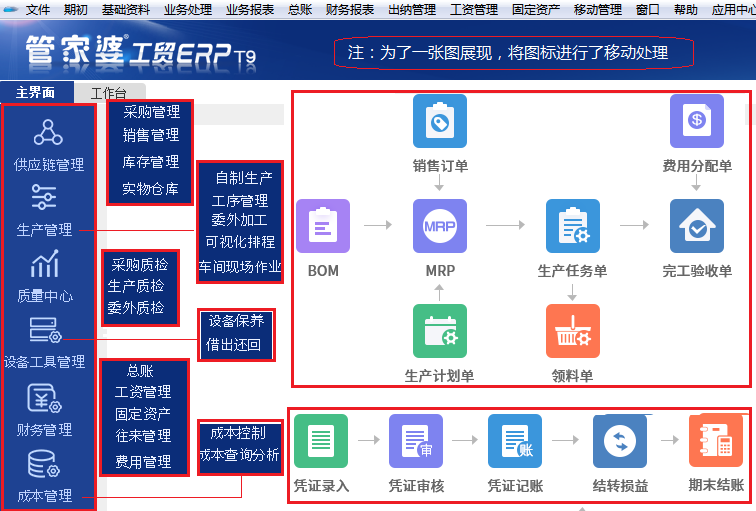Choose 可视化排程 submenu item
756x511 pixels.
point(240,242)
